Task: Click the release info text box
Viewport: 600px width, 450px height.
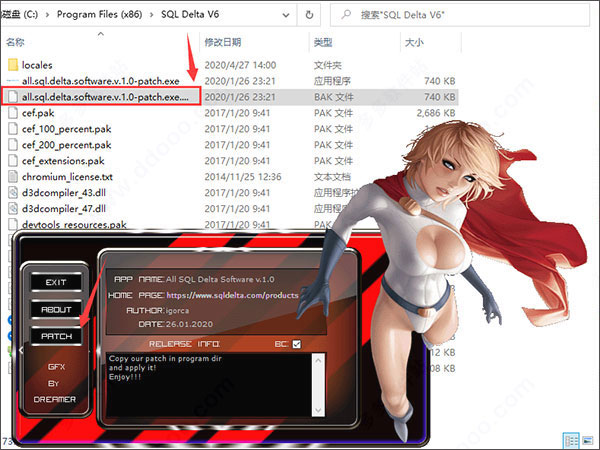Action: [209, 385]
